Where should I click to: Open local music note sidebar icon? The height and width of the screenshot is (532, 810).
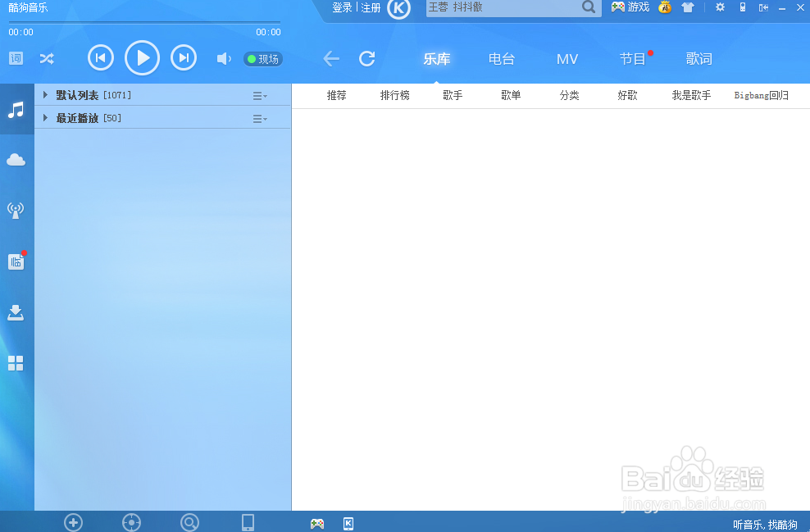click(x=16, y=110)
